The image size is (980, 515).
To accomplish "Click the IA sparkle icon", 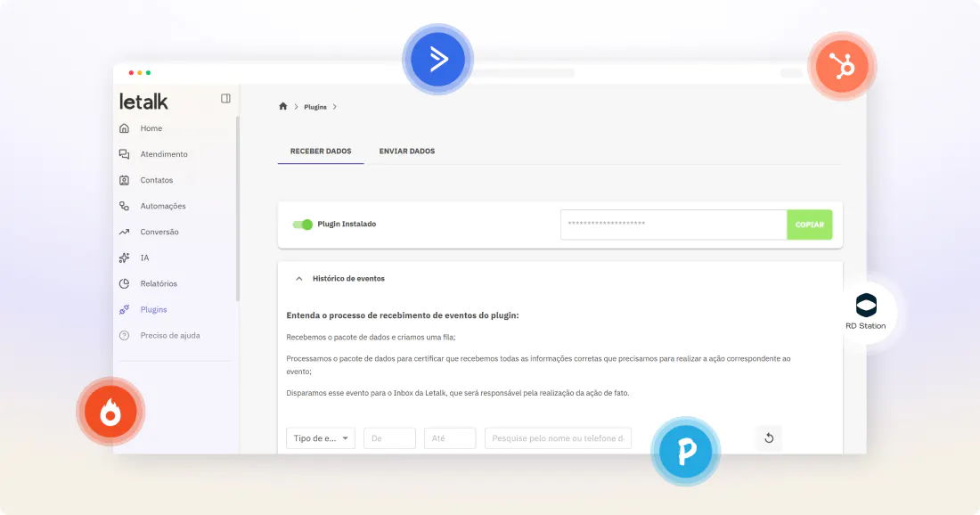I will pyautogui.click(x=125, y=257).
